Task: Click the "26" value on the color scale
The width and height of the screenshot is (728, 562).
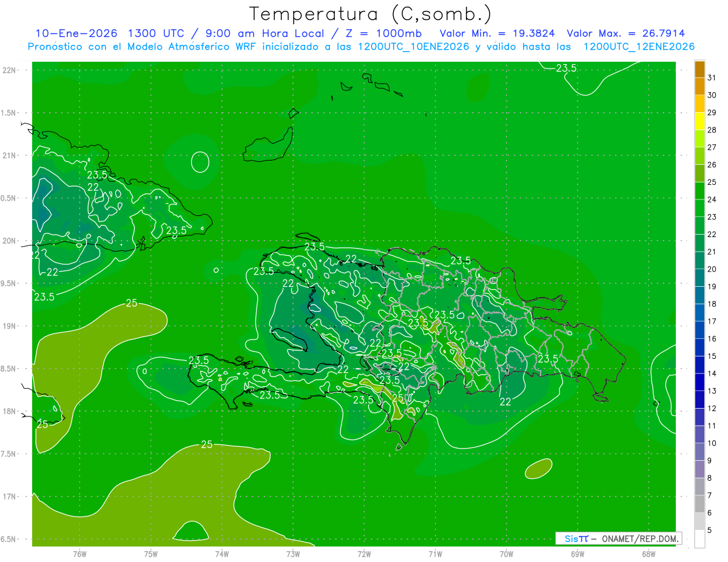Action: (x=712, y=165)
